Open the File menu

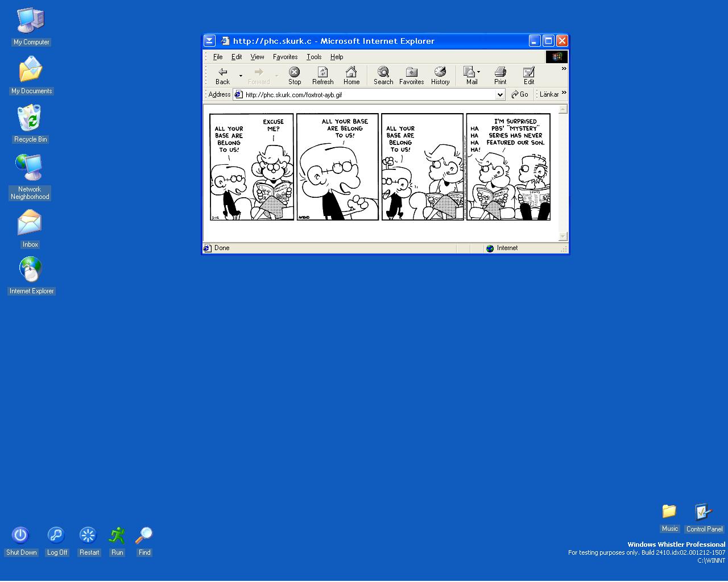point(218,57)
